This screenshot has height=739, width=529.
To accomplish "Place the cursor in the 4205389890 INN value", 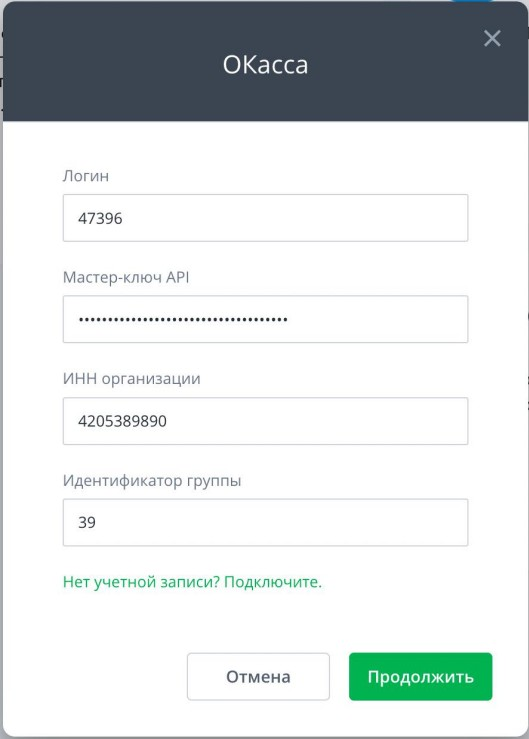I will [122, 421].
